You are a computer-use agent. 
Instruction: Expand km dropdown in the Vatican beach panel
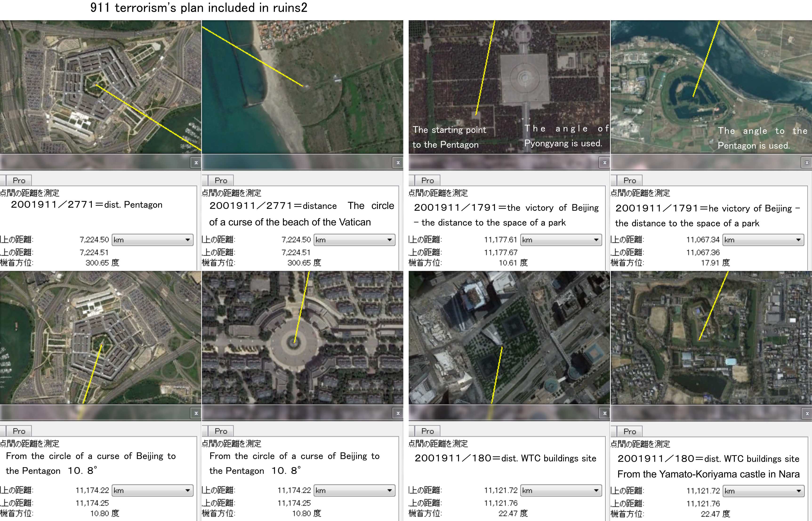[354, 240]
